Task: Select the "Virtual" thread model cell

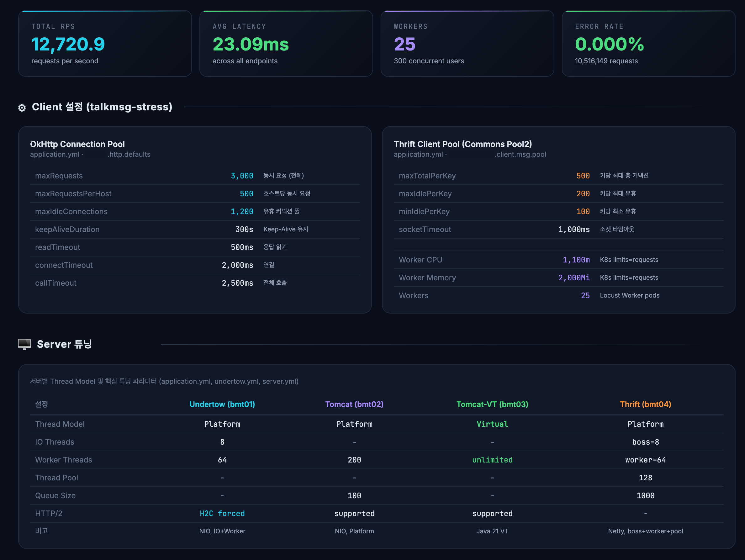Action: (x=492, y=424)
